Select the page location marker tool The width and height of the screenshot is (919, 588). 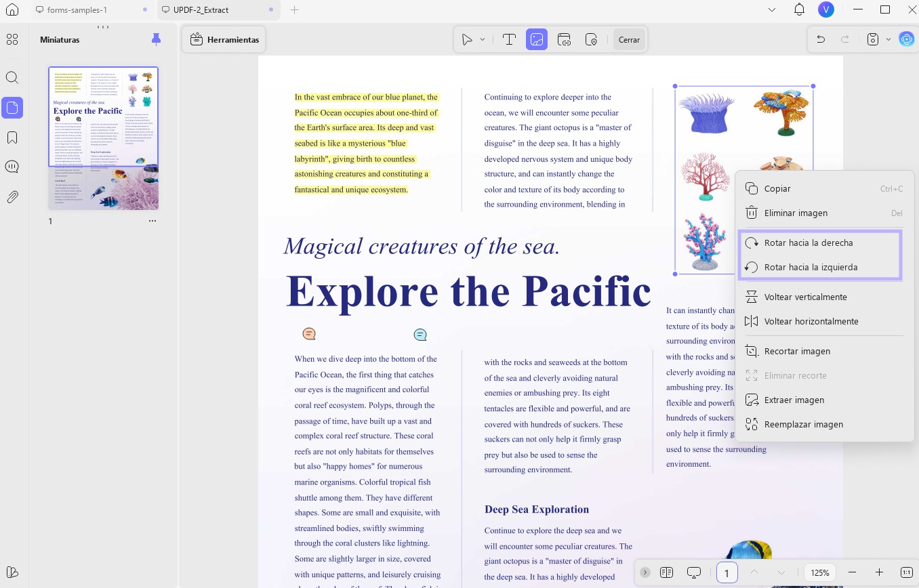[591, 40]
